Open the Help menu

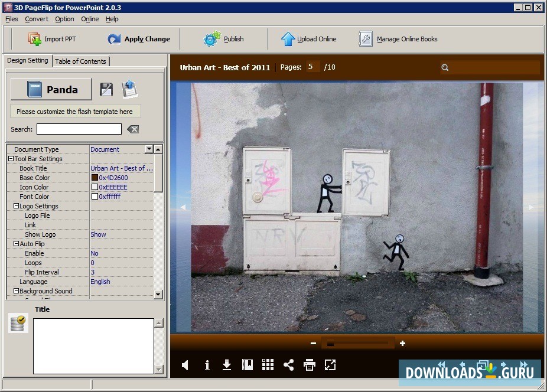112,19
